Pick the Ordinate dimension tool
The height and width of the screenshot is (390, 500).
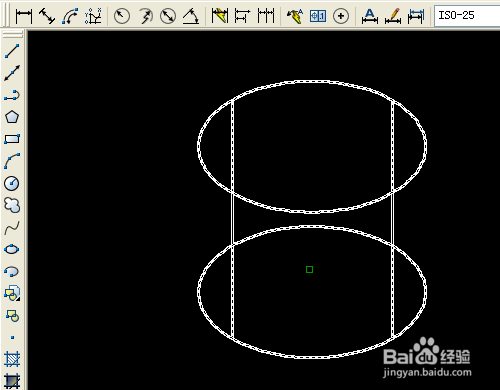pyautogui.click(x=93, y=16)
